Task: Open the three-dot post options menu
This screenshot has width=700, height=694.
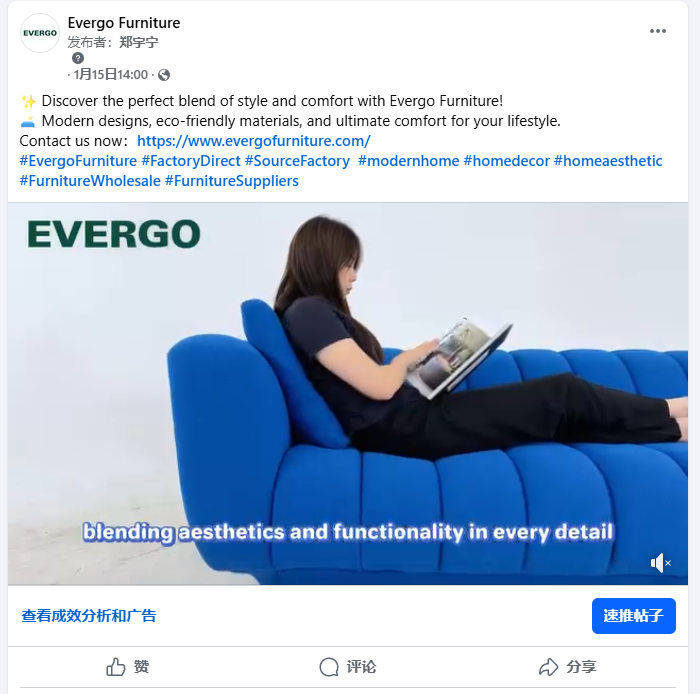Action: click(658, 31)
